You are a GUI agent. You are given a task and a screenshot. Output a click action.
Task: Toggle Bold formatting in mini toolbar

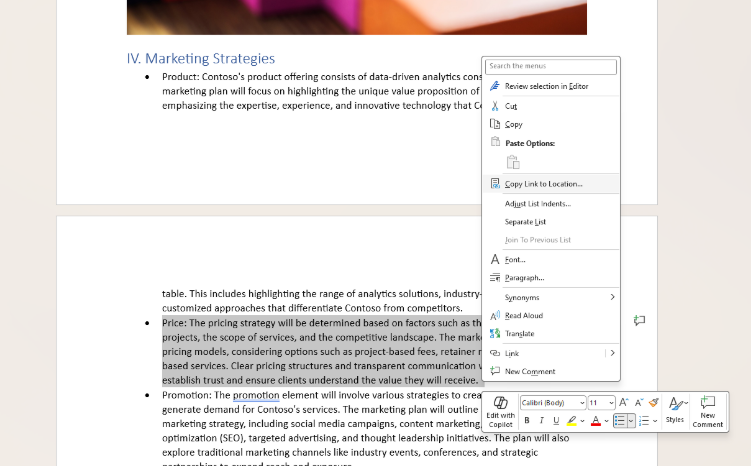coord(527,421)
